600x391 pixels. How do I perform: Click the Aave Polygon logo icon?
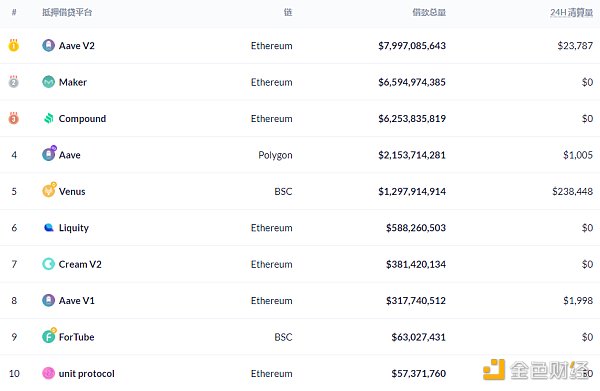click(x=49, y=153)
